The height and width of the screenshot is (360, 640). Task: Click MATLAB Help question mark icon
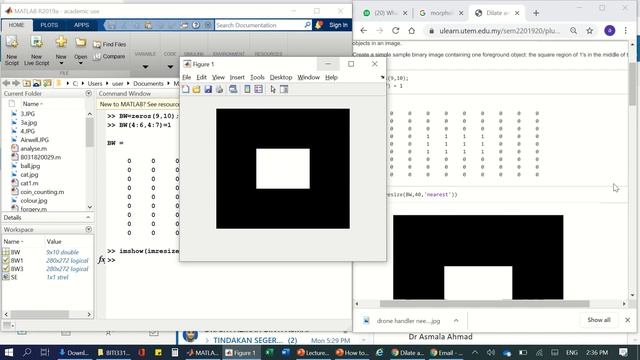(x=196, y=25)
